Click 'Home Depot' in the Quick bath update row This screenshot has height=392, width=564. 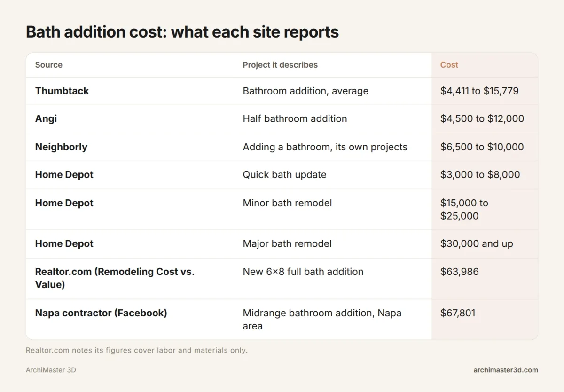64,175
